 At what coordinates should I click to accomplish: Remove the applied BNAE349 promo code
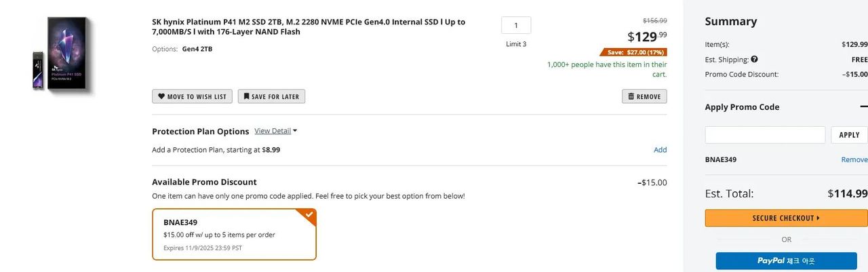(854, 159)
